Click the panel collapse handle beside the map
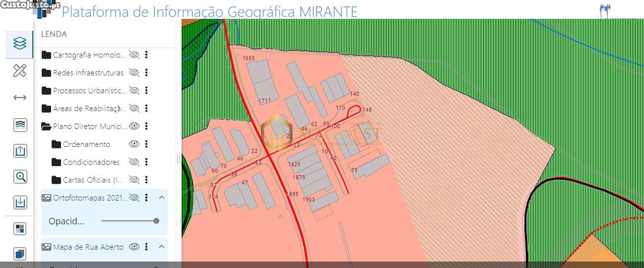Screen dimensions: 644x268 (178, 159)
